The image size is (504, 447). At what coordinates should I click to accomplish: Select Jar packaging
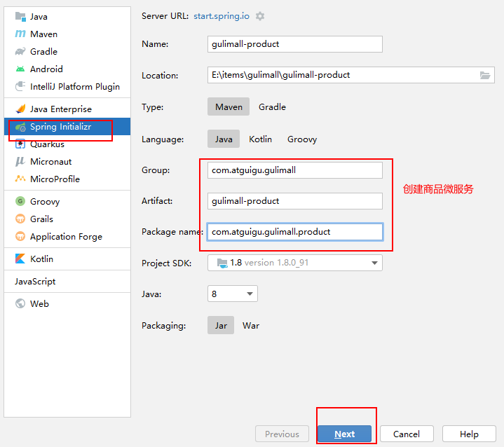pos(221,325)
